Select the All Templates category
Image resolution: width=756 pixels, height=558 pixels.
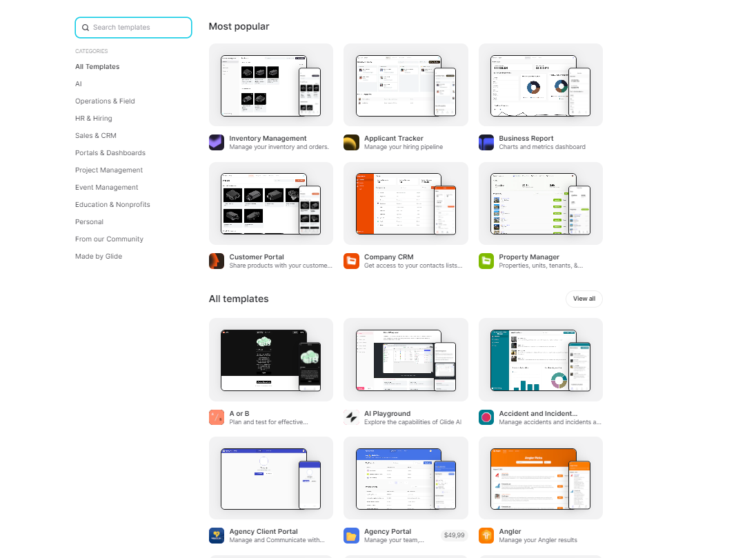[x=97, y=66]
